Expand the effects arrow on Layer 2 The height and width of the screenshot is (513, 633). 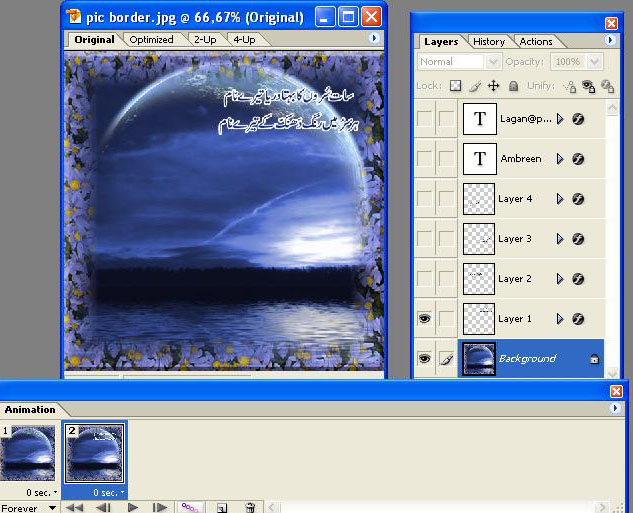point(560,279)
